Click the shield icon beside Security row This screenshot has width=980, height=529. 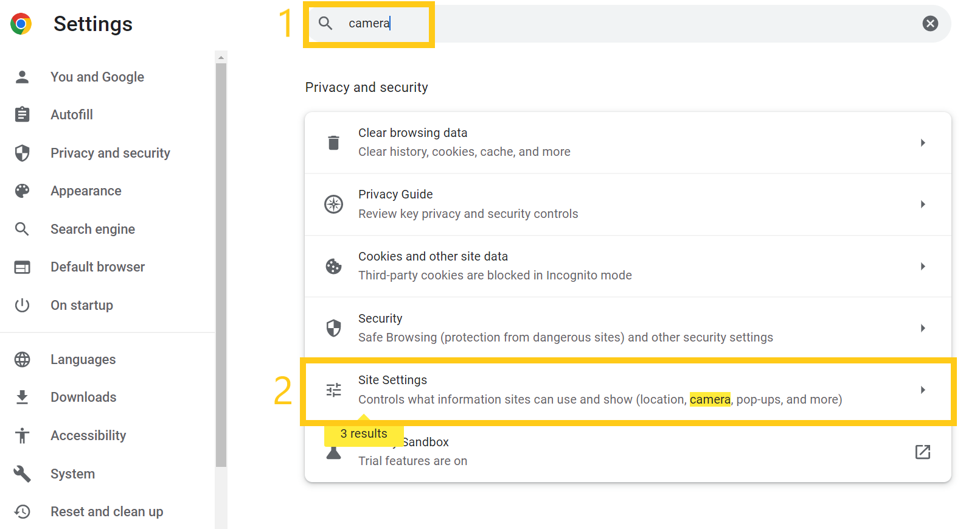(x=333, y=328)
